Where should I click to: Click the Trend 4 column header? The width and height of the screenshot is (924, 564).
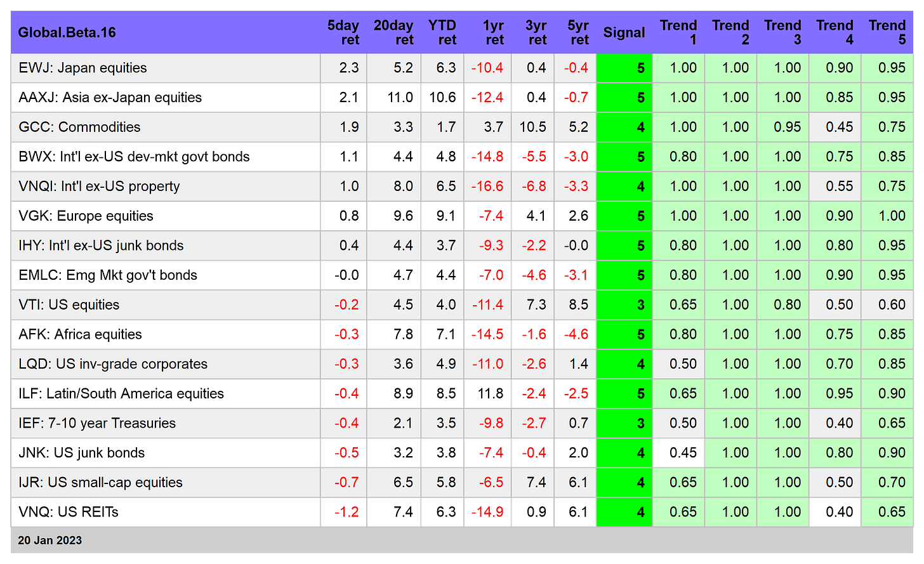click(x=835, y=32)
